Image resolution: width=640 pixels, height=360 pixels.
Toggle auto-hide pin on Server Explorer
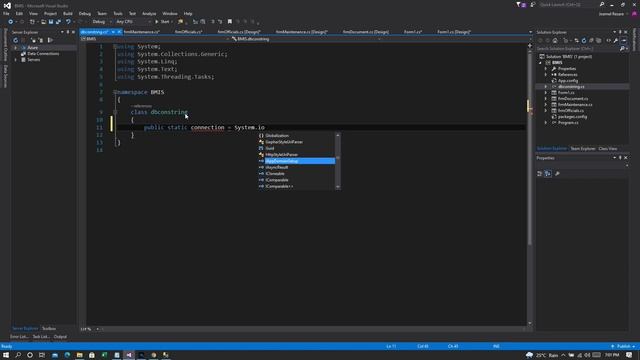68,32
